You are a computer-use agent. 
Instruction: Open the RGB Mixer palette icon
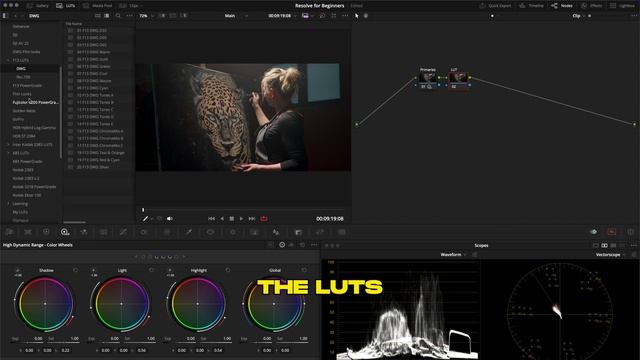[x=84, y=232]
